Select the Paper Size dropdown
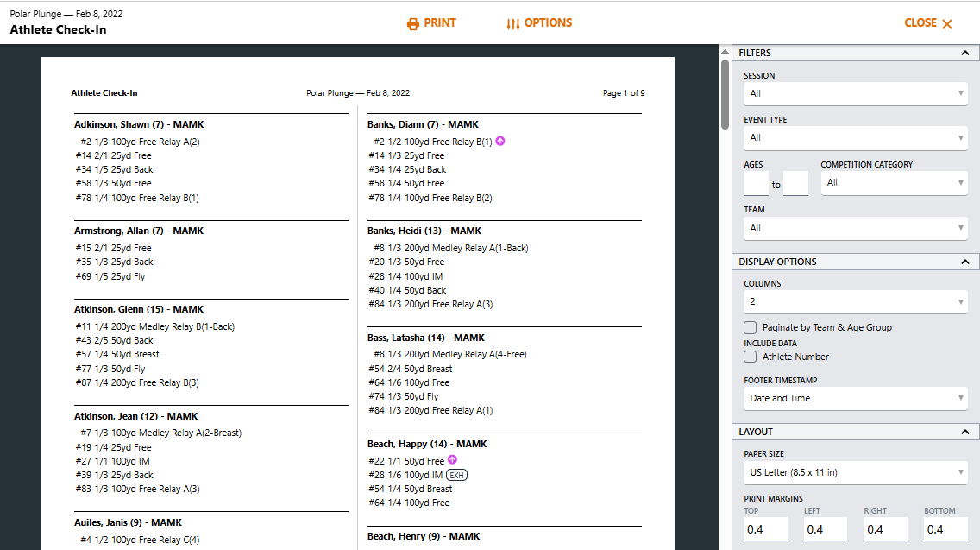Viewport: 980px width, 550px height. (855, 472)
